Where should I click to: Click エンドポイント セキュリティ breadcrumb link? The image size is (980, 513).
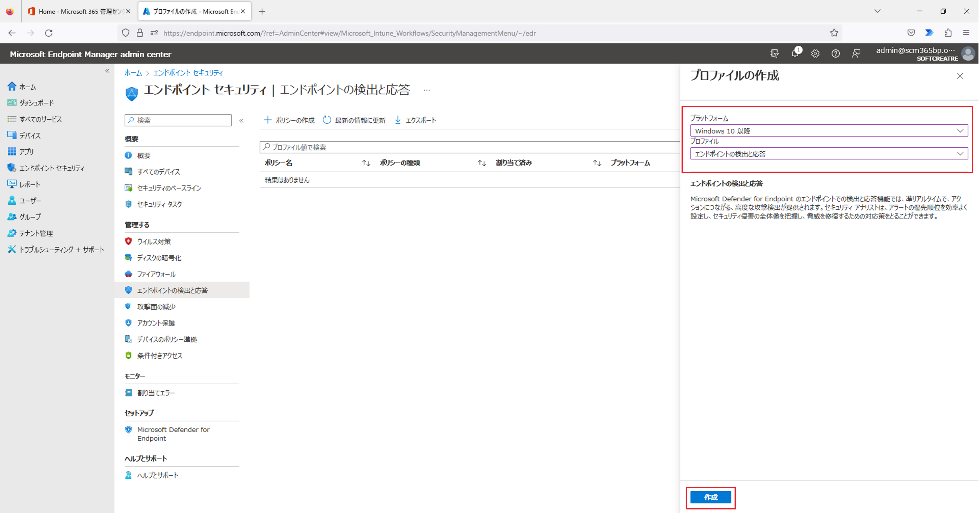point(188,73)
